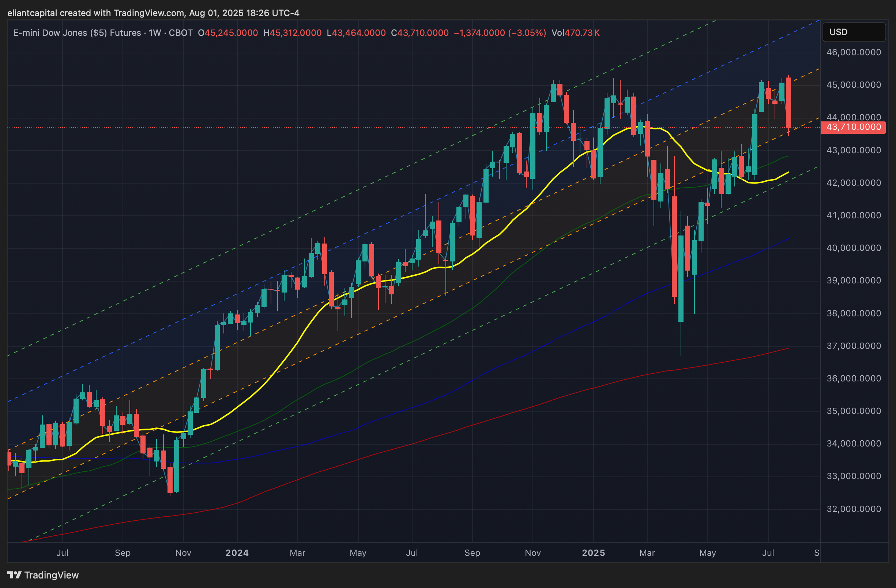The image size is (896, 588).
Task: Click the right end of the red moving average
Action: pos(788,348)
